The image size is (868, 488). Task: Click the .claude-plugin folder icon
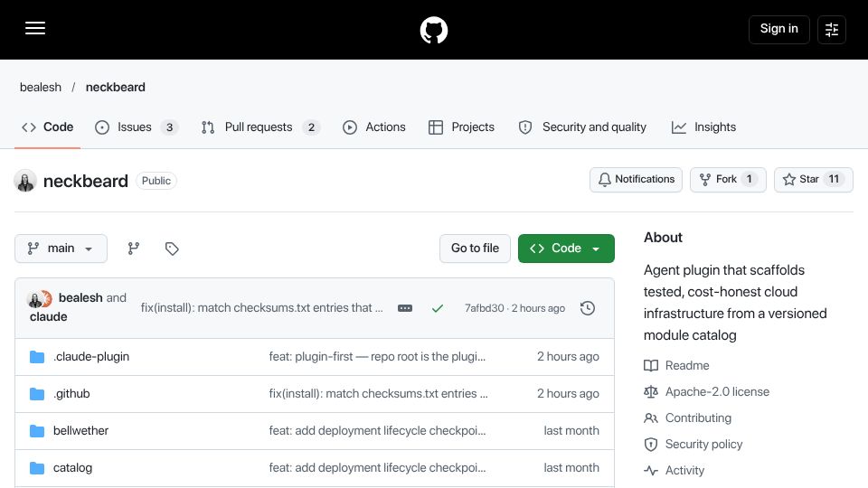(37, 357)
